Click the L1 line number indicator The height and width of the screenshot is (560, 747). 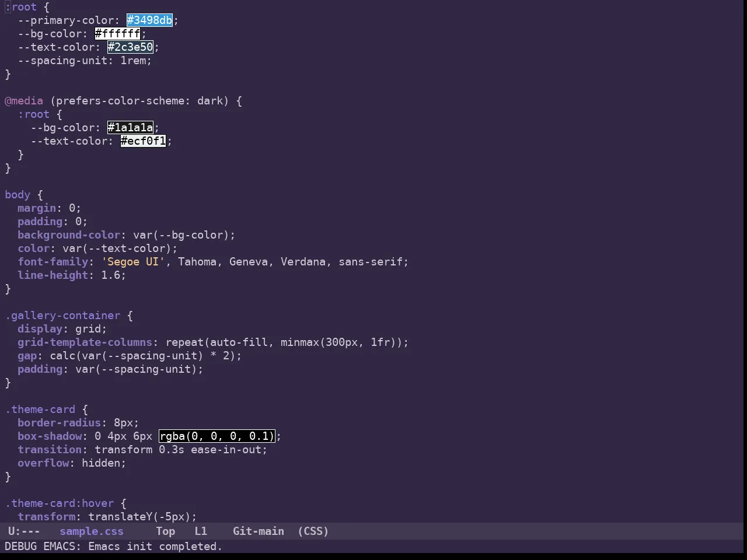point(201,531)
